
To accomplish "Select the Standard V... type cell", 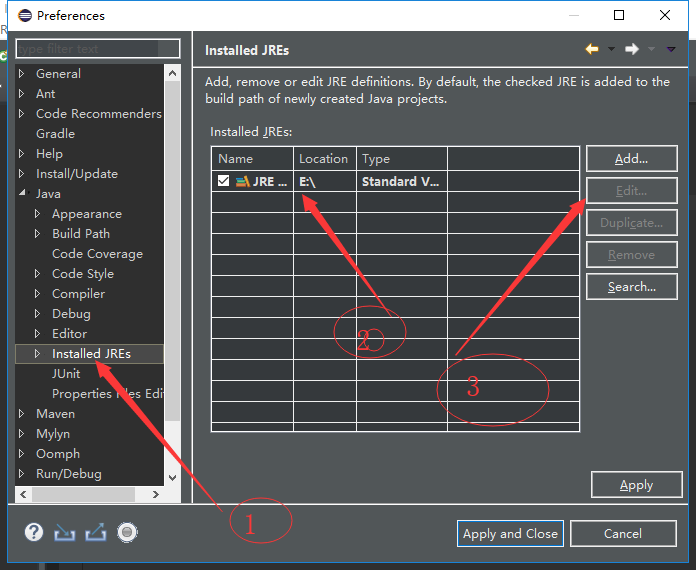I will pos(402,181).
